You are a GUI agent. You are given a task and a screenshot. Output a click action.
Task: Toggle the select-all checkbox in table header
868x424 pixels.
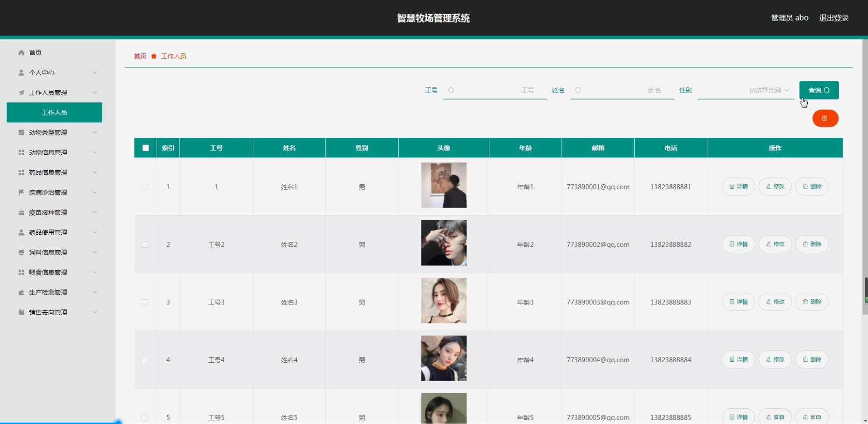pyautogui.click(x=145, y=148)
